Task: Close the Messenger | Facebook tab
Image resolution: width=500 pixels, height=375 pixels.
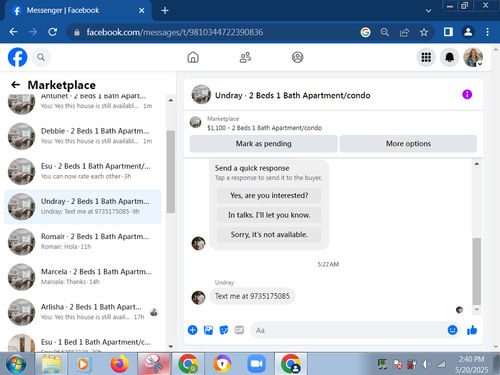Action: [142, 11]
